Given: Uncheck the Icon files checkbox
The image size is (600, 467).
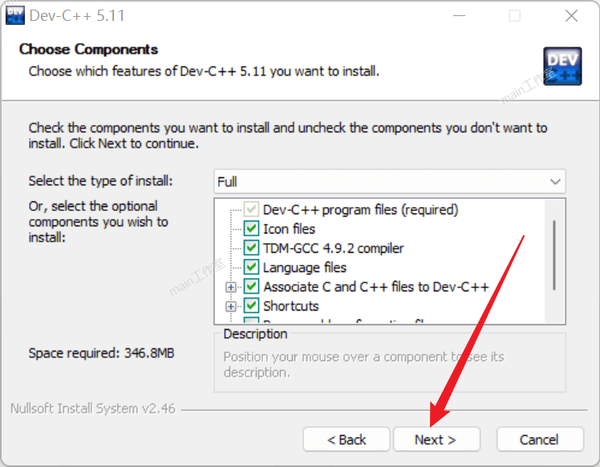Looking at the screenshot, I should pos(251,229).
